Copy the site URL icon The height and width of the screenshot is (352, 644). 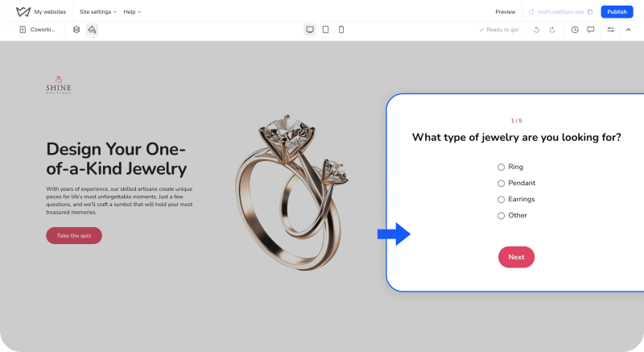pos(590,12)
